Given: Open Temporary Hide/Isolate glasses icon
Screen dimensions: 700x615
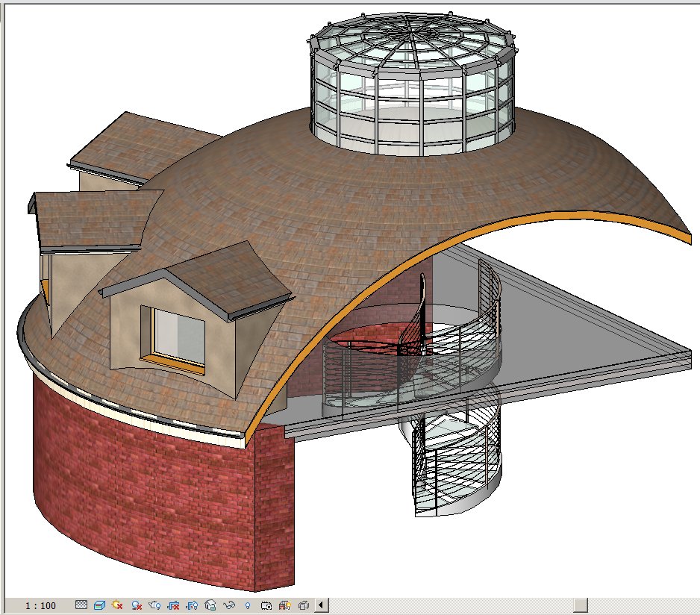Looking at the screenshot, I should (x=229, y=605).
